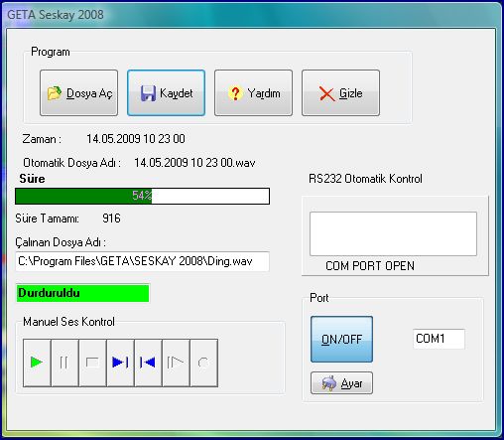Open help via the Yardım button
Image resolution: width=504 pixels, height=440 pixels.
253,93
